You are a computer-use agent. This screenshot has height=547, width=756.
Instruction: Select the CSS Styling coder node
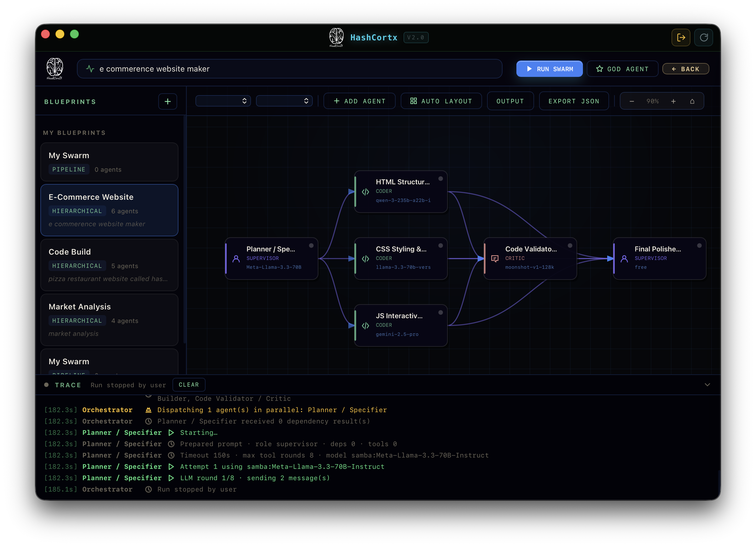coord(401,259)
